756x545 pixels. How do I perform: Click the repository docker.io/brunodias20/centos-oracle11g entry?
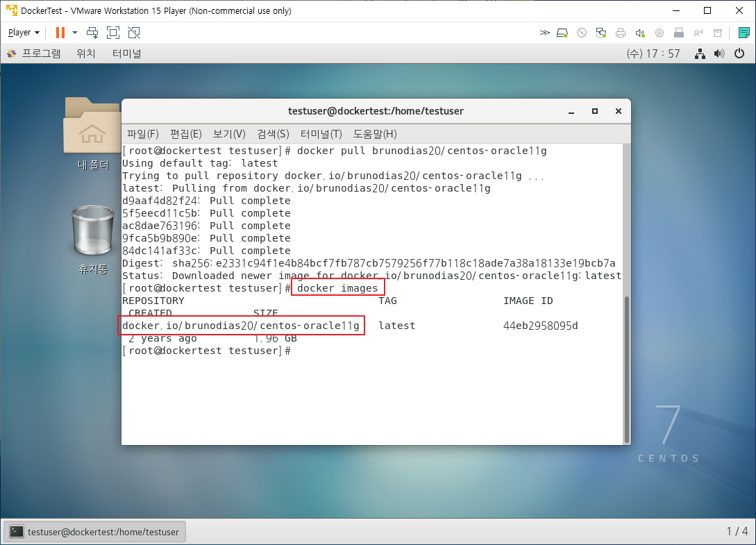(x=241, y=326)
